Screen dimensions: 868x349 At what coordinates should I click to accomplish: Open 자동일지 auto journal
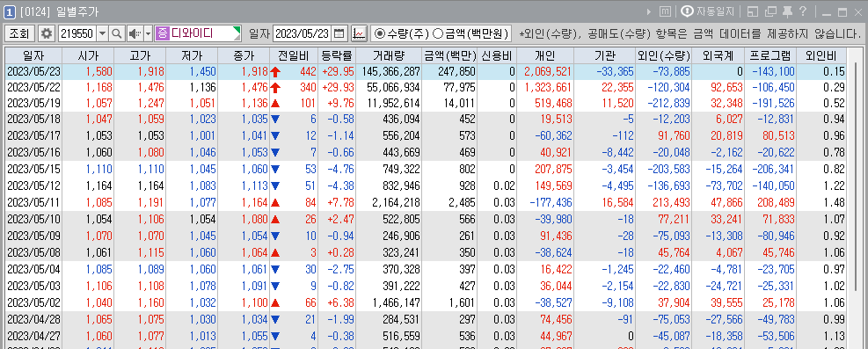pyautogui.click(x=707, y=11)
